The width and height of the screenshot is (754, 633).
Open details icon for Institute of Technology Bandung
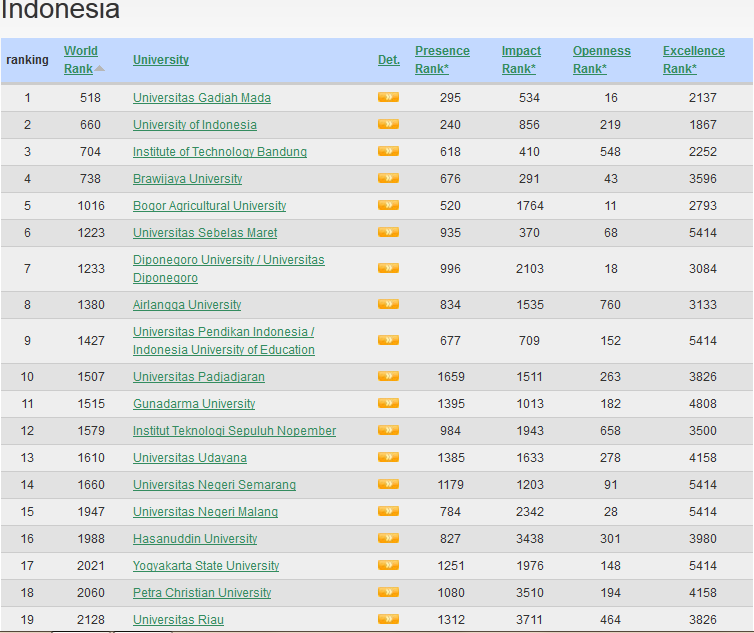[388, 151]
